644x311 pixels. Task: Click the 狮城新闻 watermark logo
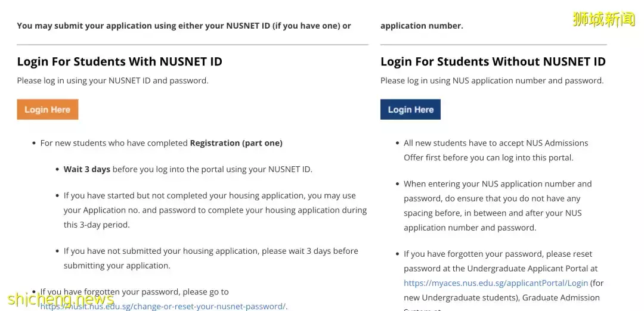pyautogui.click(x=603, y=19)
